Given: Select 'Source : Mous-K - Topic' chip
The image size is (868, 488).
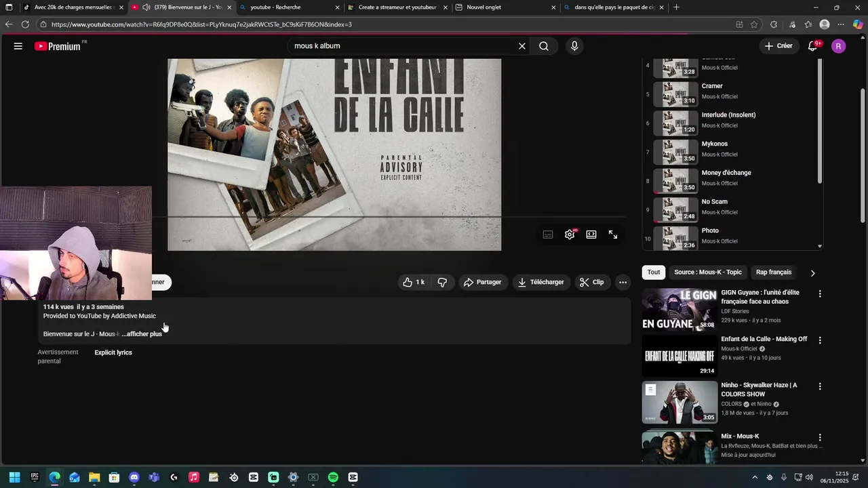Looking at the screenshot, I should (x=708, y=272).
